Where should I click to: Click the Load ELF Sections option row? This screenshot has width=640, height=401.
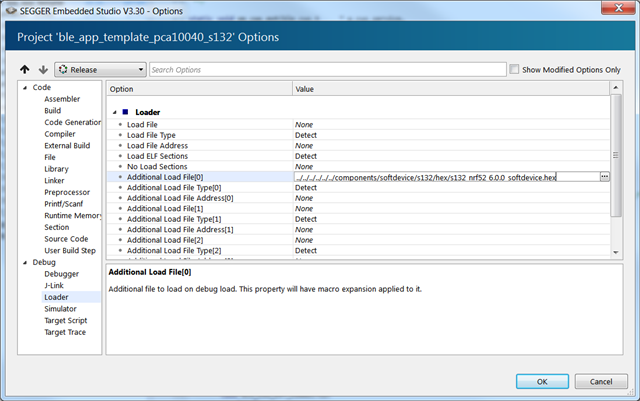point(358,156)
